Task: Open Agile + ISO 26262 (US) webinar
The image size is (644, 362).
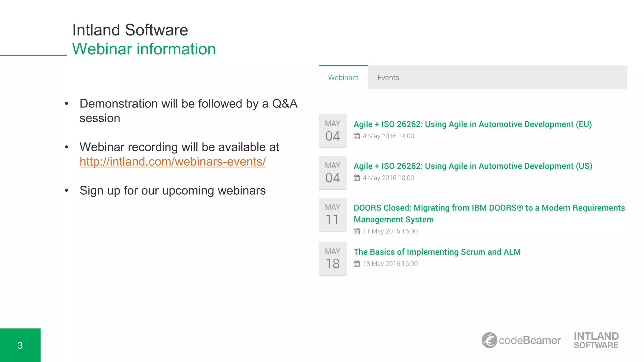Action: coord(472,166)
